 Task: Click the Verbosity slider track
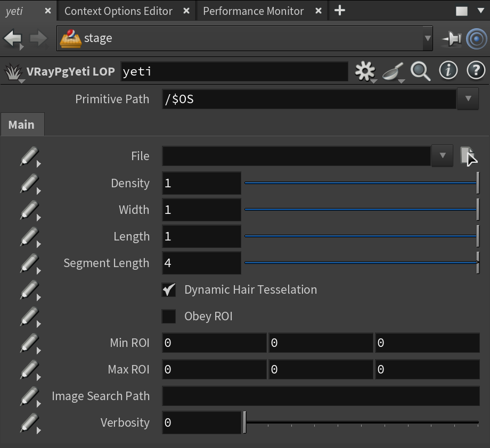point(362,422)
